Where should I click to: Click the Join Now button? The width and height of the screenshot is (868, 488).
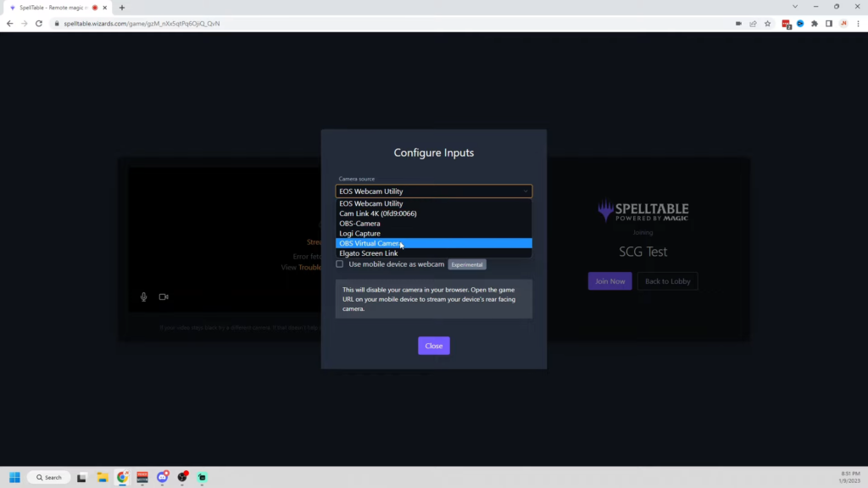(610, 281)
